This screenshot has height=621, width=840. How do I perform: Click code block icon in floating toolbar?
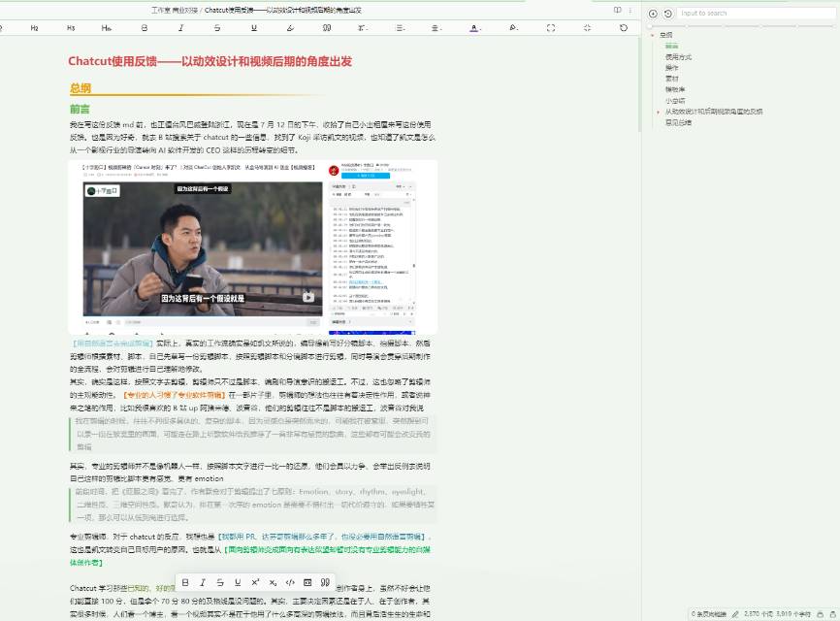click(x=307, y=582)
